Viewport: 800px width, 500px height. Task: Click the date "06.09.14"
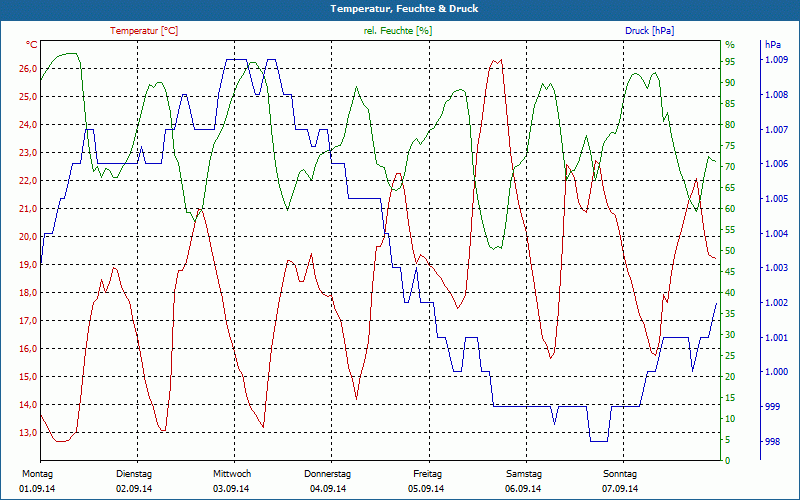(x=523, y=489)
